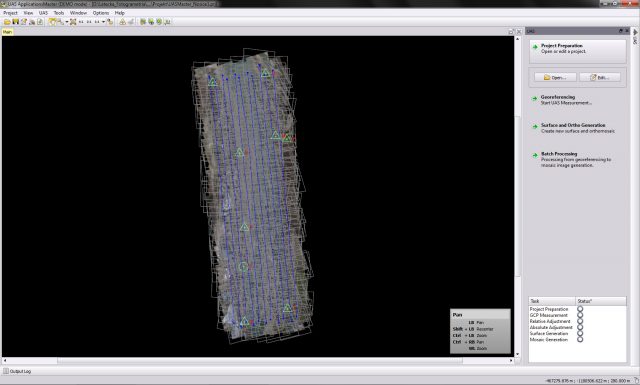Click the Edit... button in UAS panel
The width and height of the screenshot is (640, 385).
pos(600,77)
